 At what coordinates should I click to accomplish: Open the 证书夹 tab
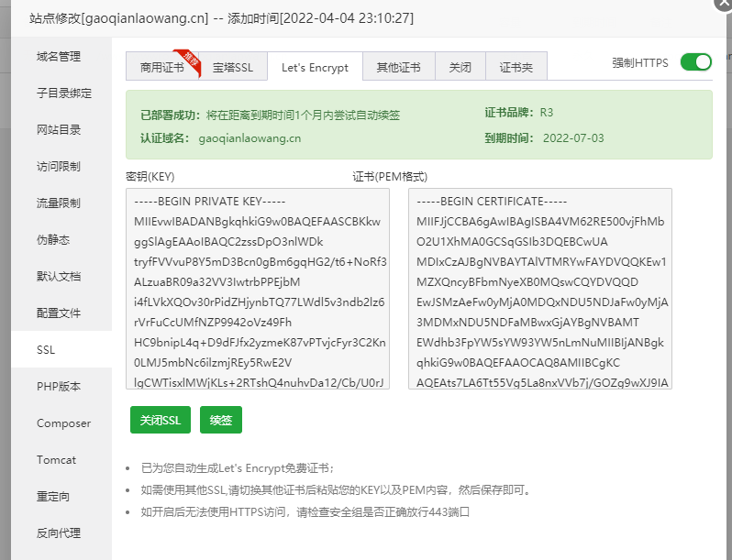tap(516, 67)
